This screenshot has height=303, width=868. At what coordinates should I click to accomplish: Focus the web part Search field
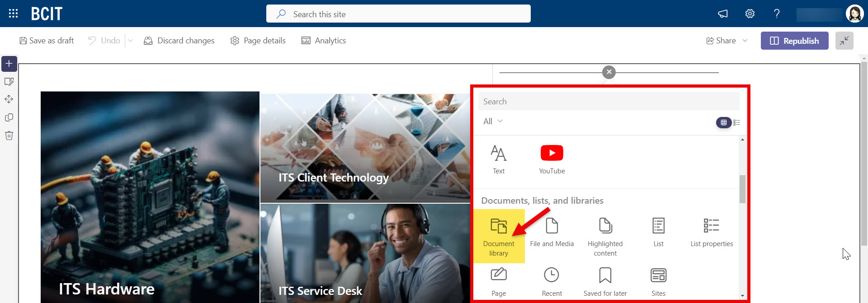pos(609,102)
